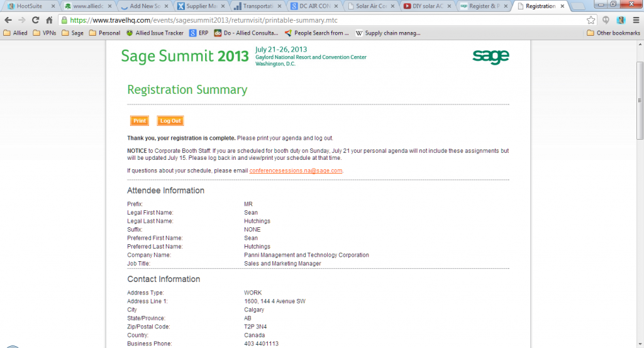Image resolution: width=644 pixels, height=348 pixels.
Task: Open the VPNs bookmarks folder
Action: click(x=45, y=33)
